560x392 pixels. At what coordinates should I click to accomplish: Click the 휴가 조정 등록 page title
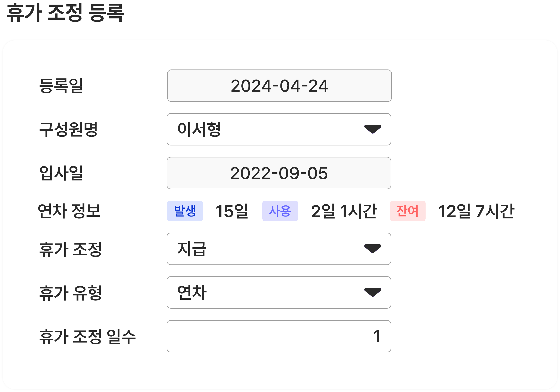(65, 13)
